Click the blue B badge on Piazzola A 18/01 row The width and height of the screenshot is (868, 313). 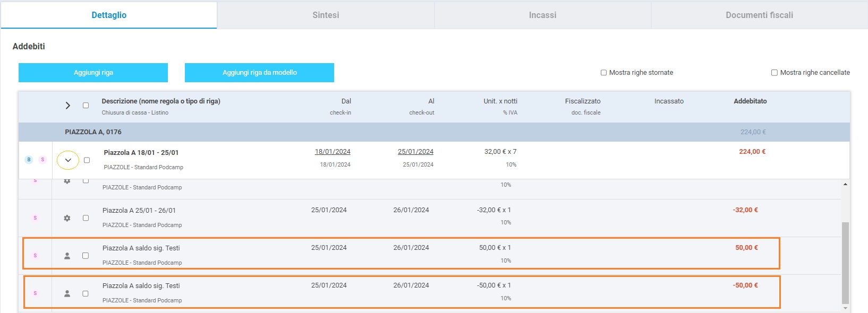tap(29, 160)
